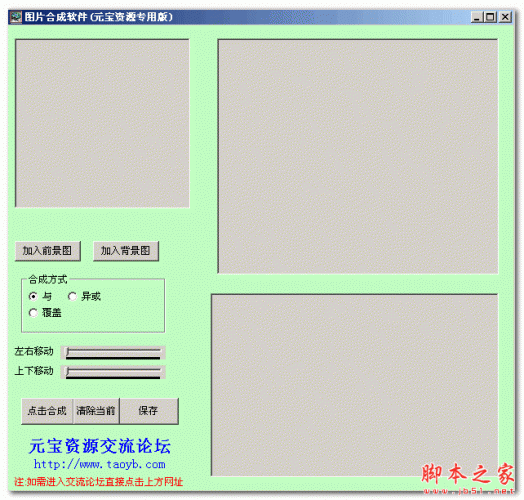The height and width of the screenshot is (500, 524).
Task: Click the small foreground preview box
Action: click(102, 123)
